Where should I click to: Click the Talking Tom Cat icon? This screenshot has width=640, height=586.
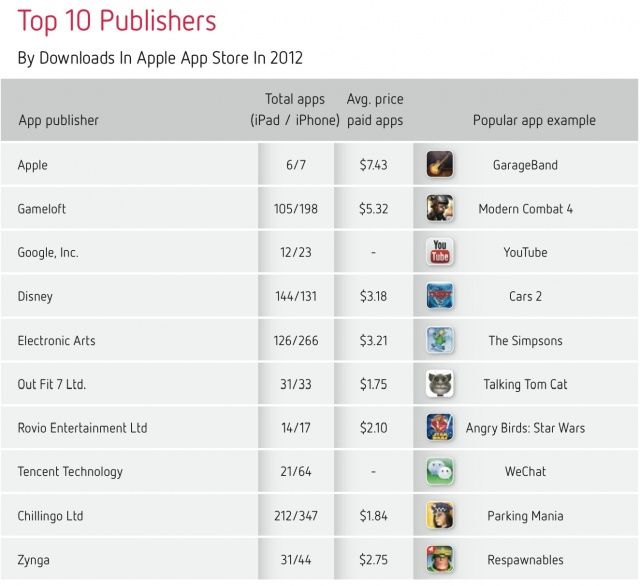click(439, 384)
